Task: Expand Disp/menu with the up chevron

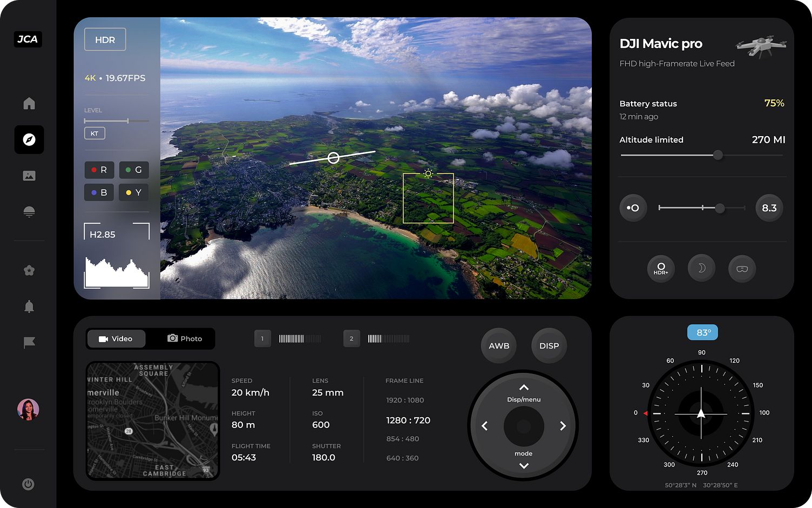Action: [523, 387]
